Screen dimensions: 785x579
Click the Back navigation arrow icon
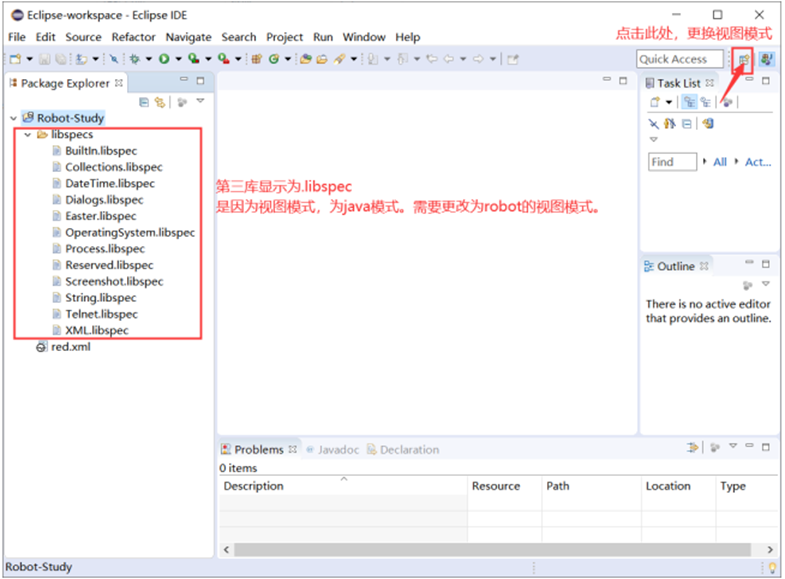pos(449,59)
